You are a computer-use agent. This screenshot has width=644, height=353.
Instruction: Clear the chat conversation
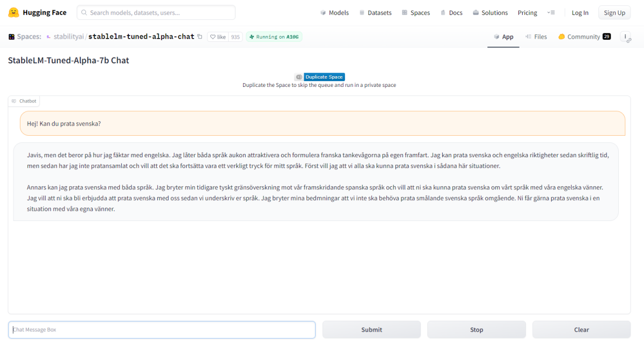[581, 329]
